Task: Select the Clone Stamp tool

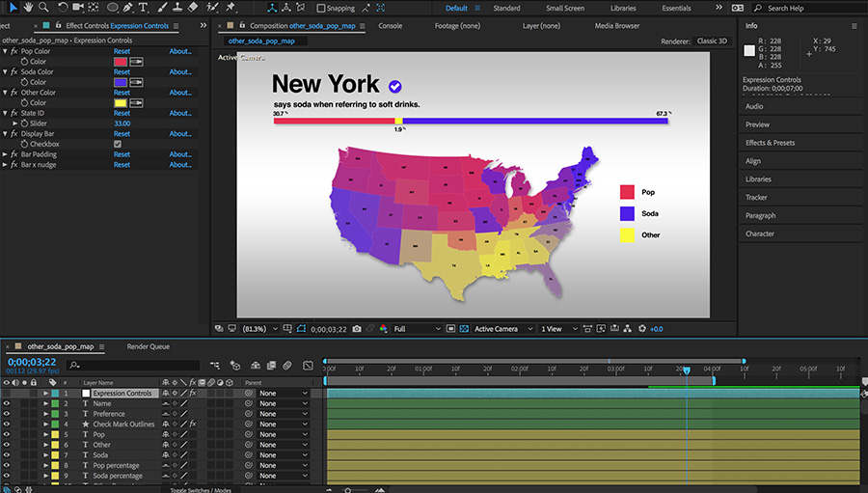Action: click(x=177, y=7)
